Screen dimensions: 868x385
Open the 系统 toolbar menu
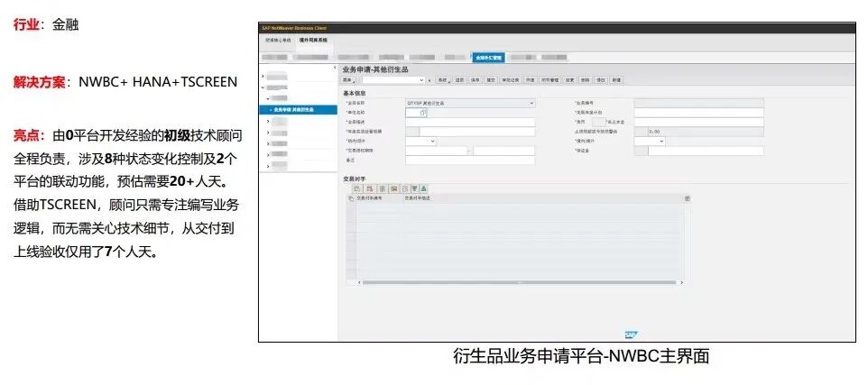(x=442, y=80)
